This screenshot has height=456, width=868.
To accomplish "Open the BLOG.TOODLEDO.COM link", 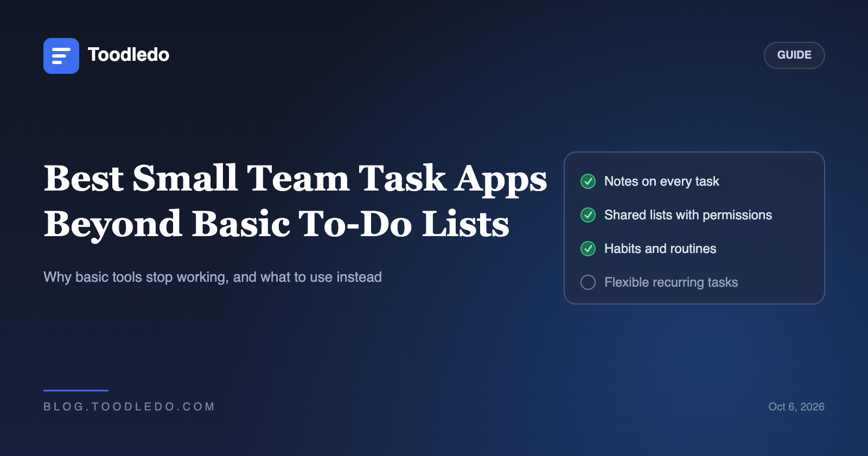I will click(x=129, y=407).
